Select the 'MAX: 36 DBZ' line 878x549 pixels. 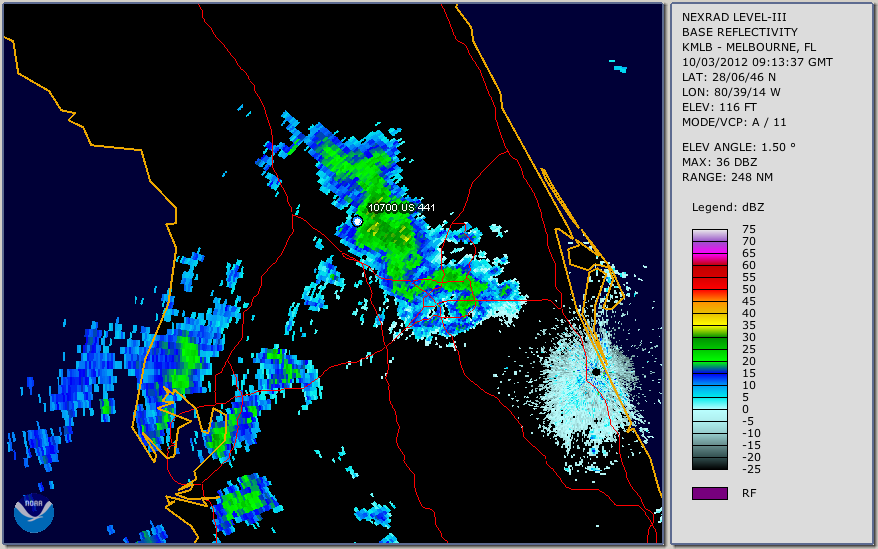[719, 162]
